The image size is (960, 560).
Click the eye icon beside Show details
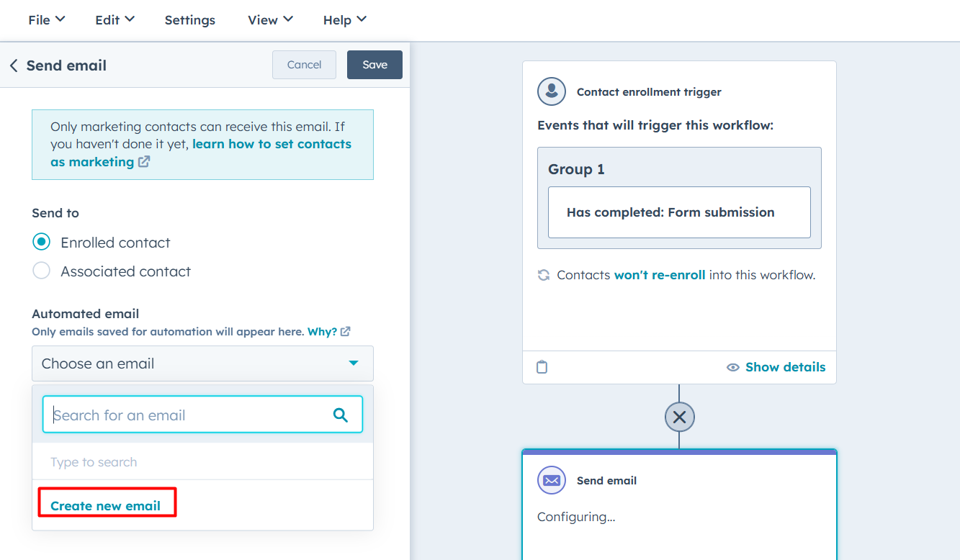(732, 366)
